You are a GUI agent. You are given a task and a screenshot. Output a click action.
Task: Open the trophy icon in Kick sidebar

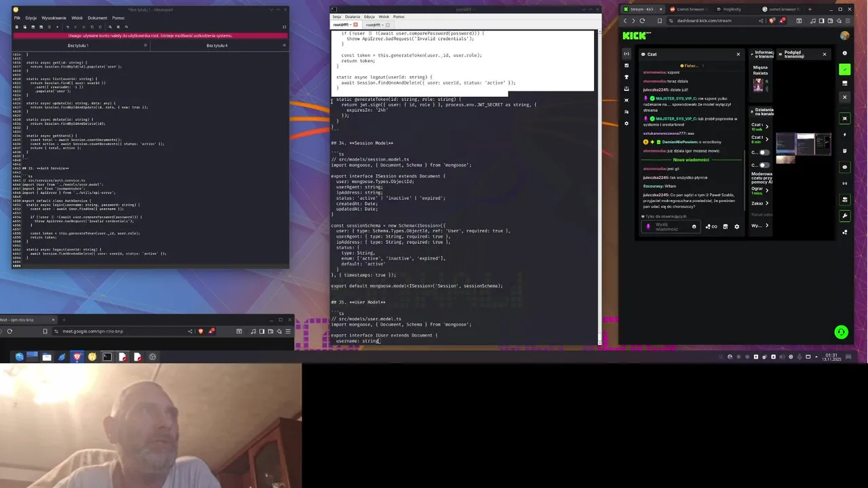point(627,77)
